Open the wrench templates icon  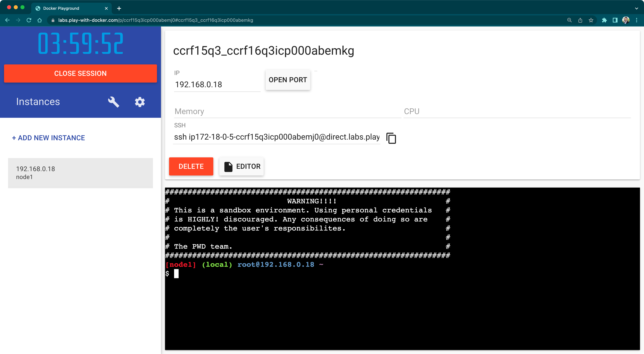114,102
